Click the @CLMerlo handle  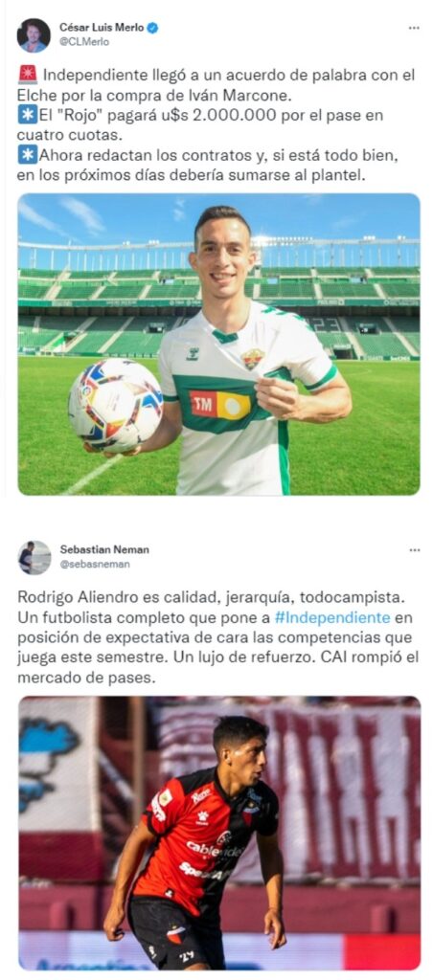[84, 42]
